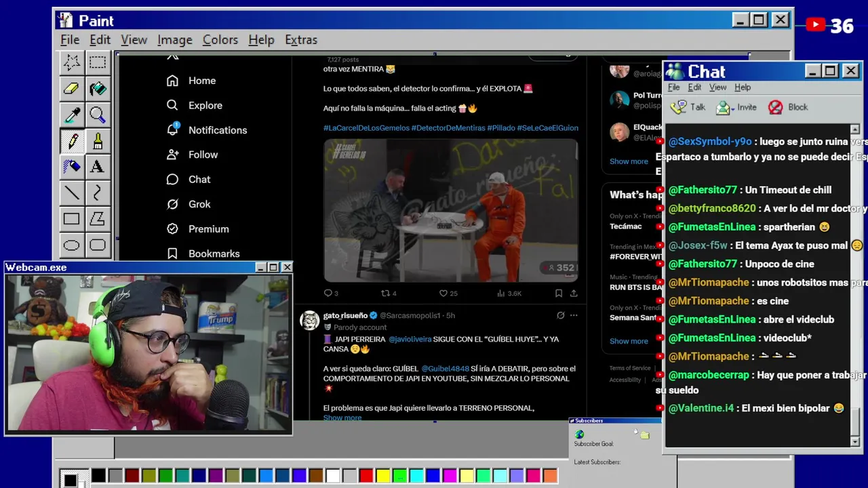Pick the white color swatch in palette
Viewport: 868px width, 488px height.
point(333,476)
